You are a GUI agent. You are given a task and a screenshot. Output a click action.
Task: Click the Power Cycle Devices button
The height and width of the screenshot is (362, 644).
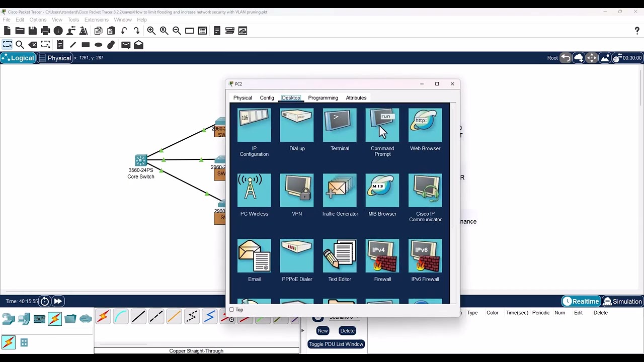click(45, 301)
